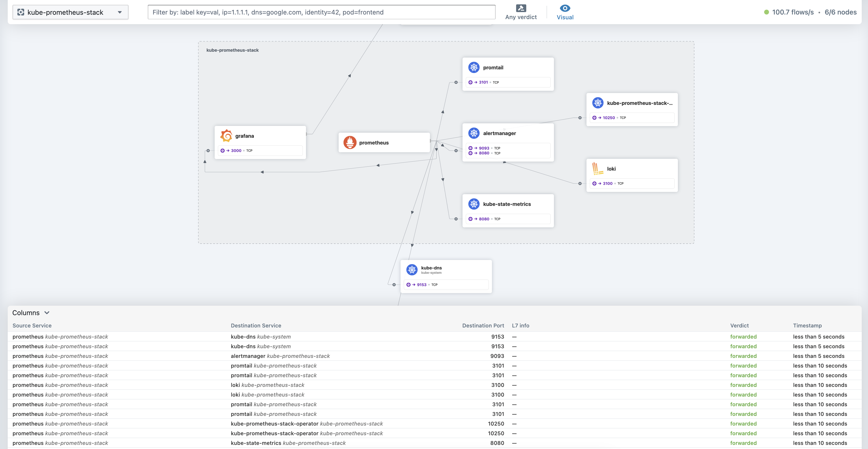
Task: Click the Destination Service column header
Action: (256, 326)
